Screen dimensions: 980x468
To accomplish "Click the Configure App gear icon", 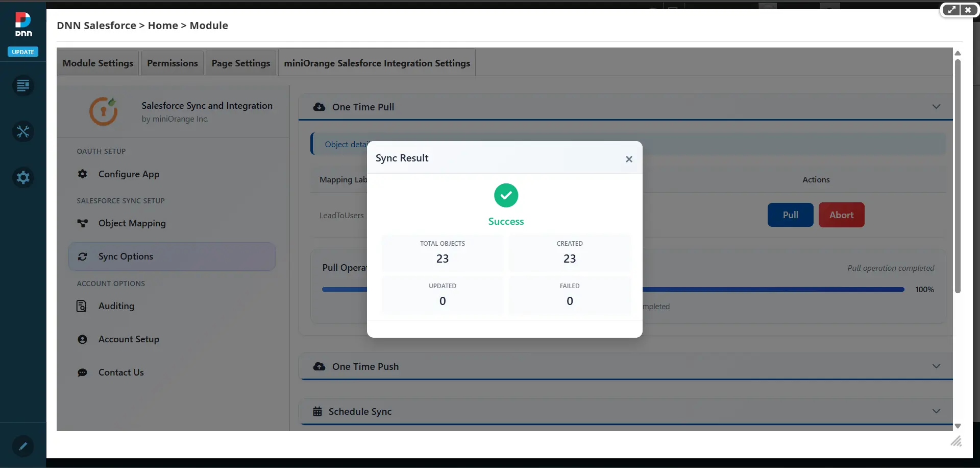I will [82, 174].
